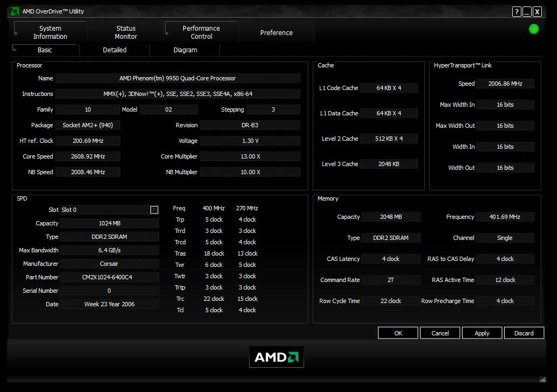This screenshot has height=392, width=557.
Task: Go to the Preference tab
Action: (277, 33)
